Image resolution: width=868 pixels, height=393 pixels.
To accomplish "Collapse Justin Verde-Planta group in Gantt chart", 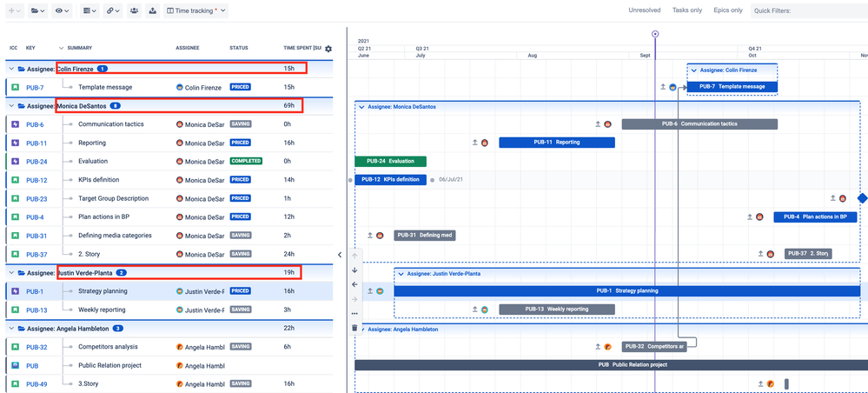I will [401, 273].
